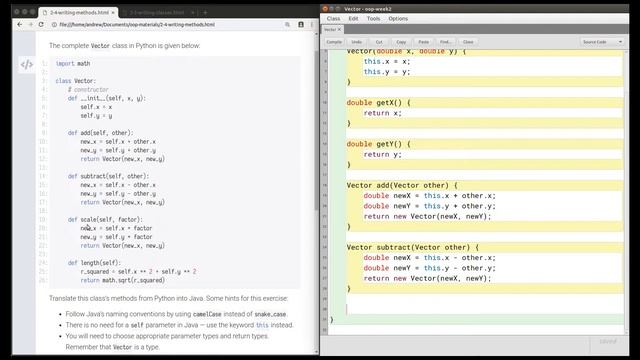640x360 pixels.
Task: Open Find... in the editor toolbar
Action: pyautogui.click(x=445, y=42)
